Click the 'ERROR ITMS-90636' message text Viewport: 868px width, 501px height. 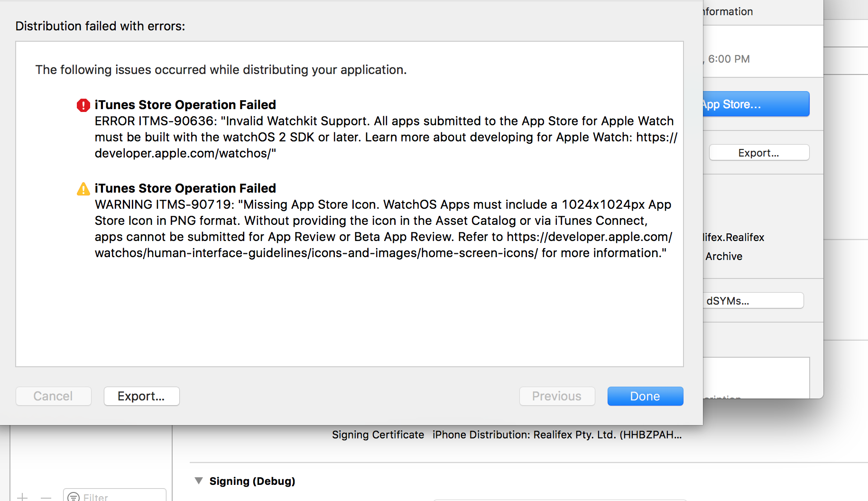[x=386, y=137]
